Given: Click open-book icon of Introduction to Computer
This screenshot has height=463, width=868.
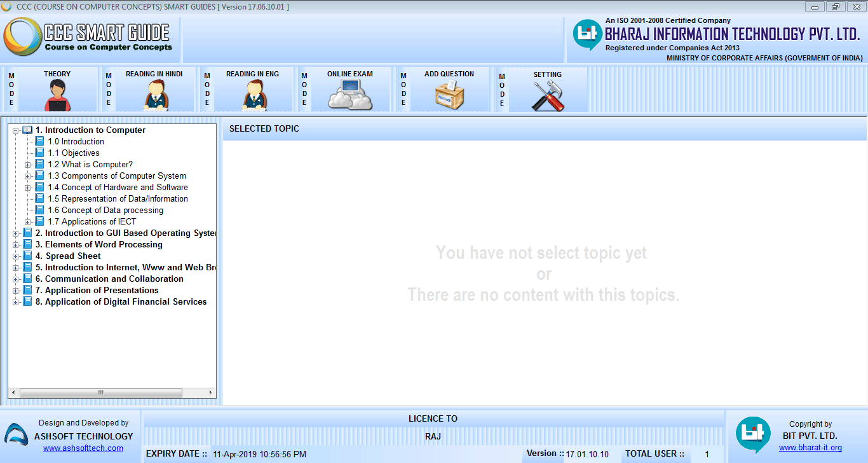Looking at the screenshot, I should click(x=27, y=130).
